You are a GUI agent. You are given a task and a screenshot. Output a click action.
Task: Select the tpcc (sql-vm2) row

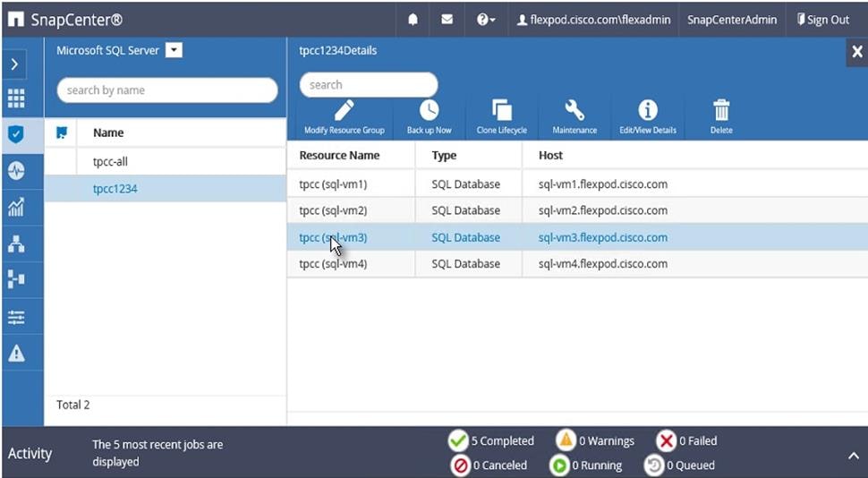coord(577,210)
